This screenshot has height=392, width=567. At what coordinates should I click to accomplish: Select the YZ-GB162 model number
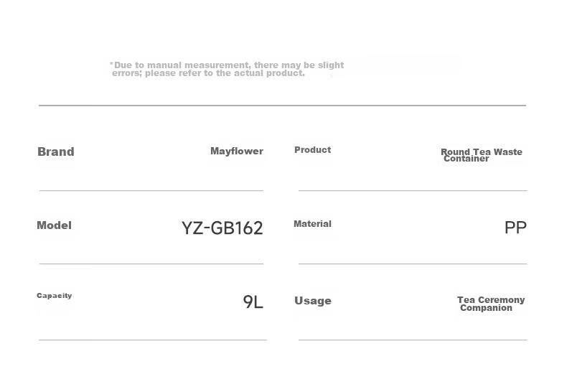point(222,228)
